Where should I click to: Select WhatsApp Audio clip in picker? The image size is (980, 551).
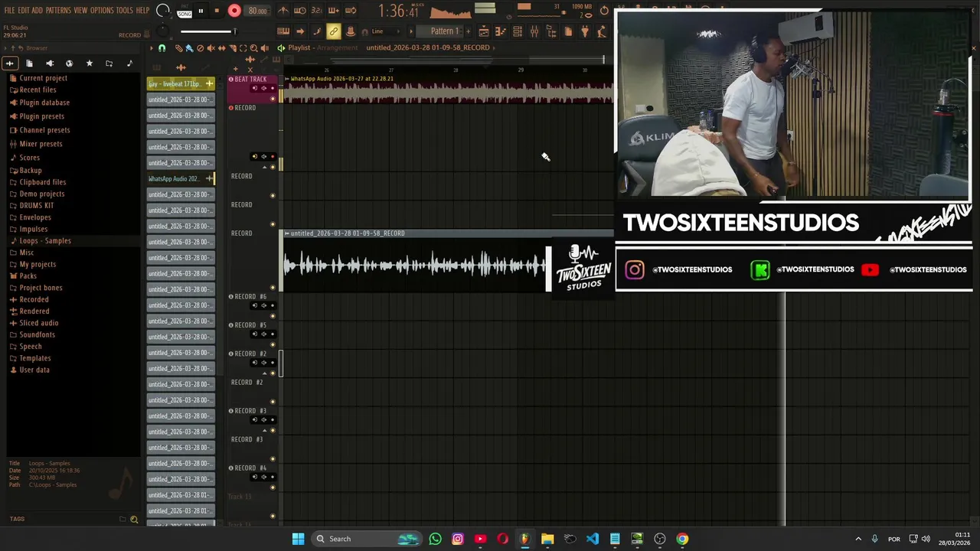click(181, 178)
